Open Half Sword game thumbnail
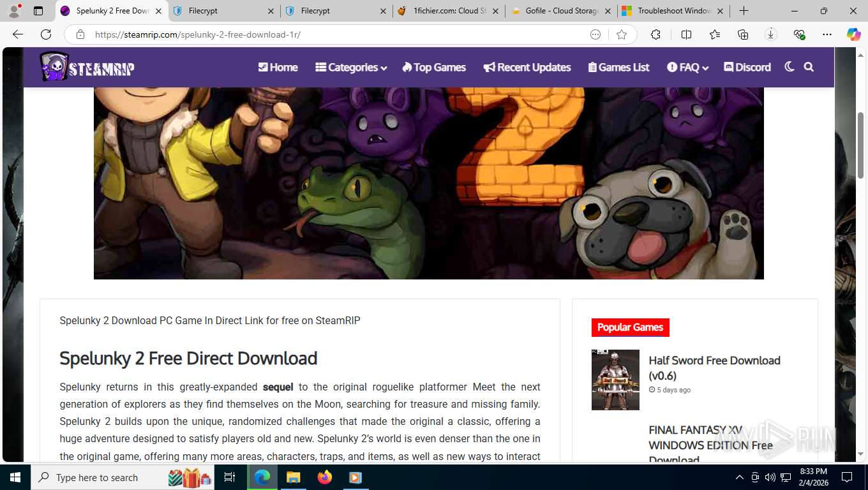 (x=615, y=380)
